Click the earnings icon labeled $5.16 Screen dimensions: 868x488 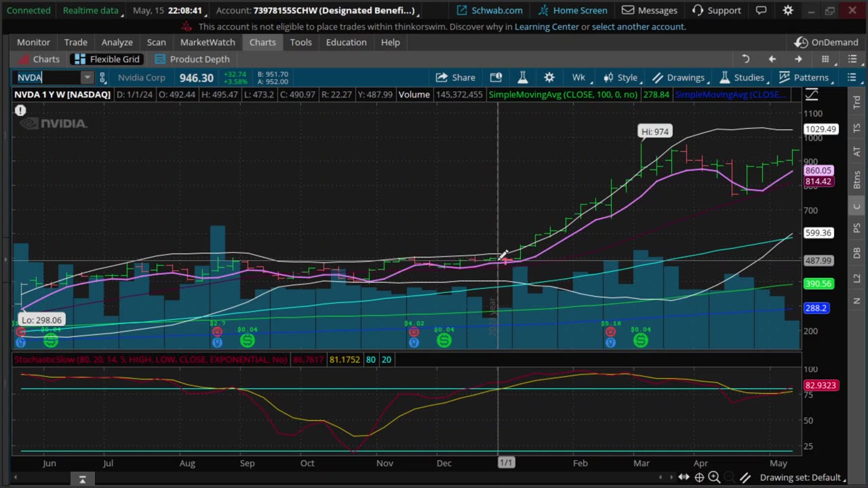click(x=610, y=332)
